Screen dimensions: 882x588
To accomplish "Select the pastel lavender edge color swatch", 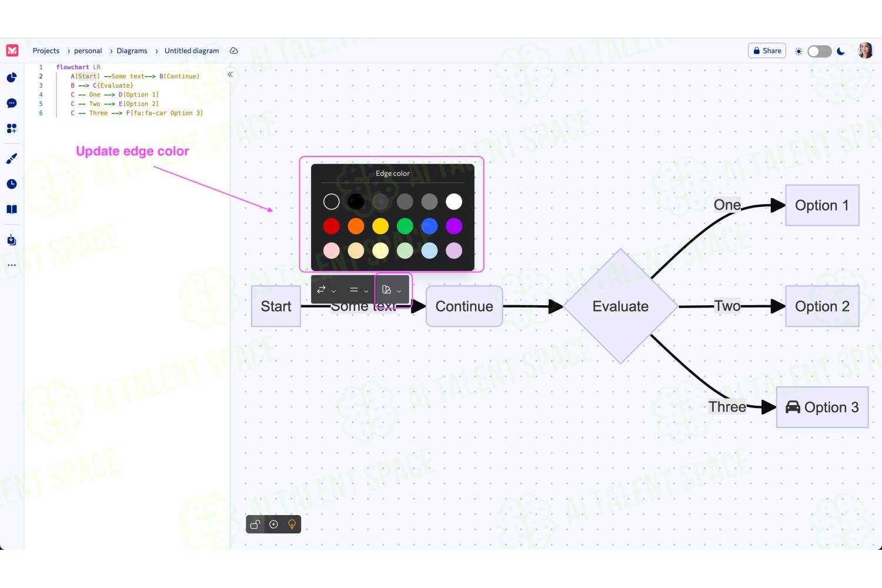I will click(454, 250).
